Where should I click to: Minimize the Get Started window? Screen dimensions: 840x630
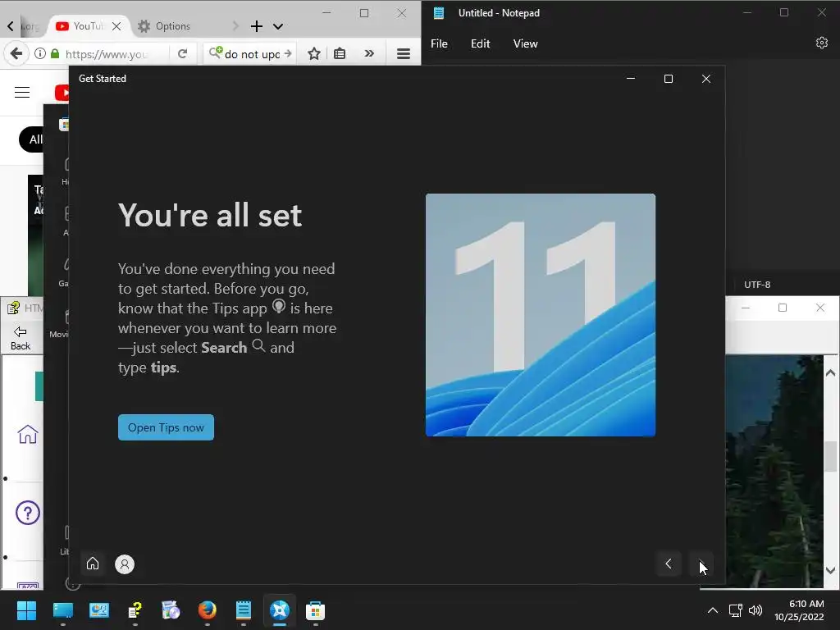tap(631, 79)
